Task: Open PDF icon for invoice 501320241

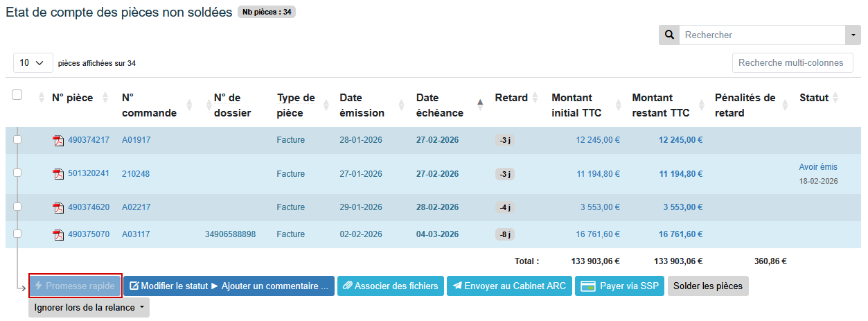Action: pyautogui.click(x=58, y=174)
